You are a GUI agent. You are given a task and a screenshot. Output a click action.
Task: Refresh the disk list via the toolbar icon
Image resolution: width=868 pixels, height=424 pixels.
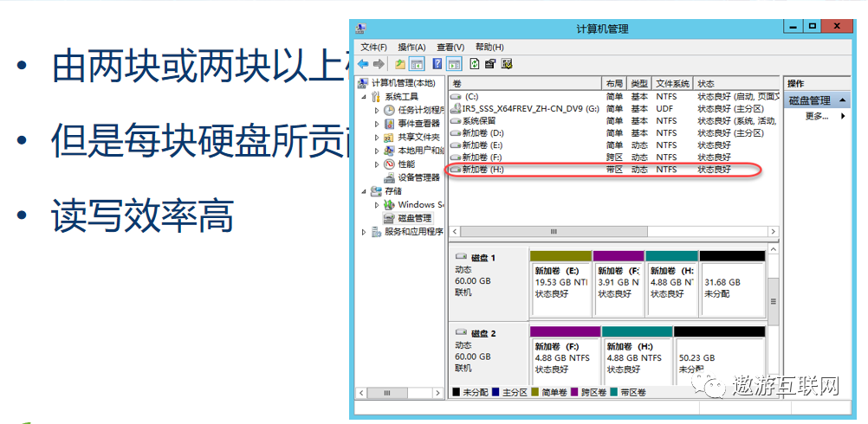coord(475,64)
